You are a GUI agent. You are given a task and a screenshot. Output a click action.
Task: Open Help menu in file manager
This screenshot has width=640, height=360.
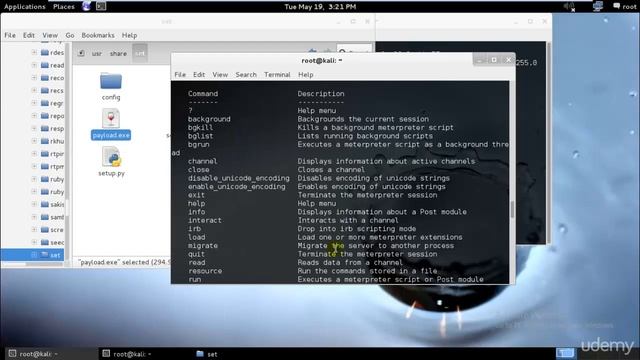click(129, 35)
